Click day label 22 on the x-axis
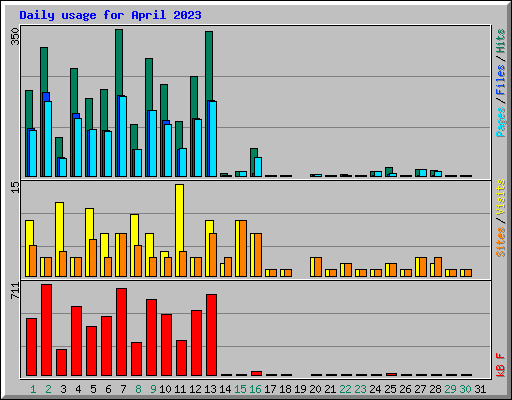The height and width of the screenshot is (400, 512). (x=345, y=389)
